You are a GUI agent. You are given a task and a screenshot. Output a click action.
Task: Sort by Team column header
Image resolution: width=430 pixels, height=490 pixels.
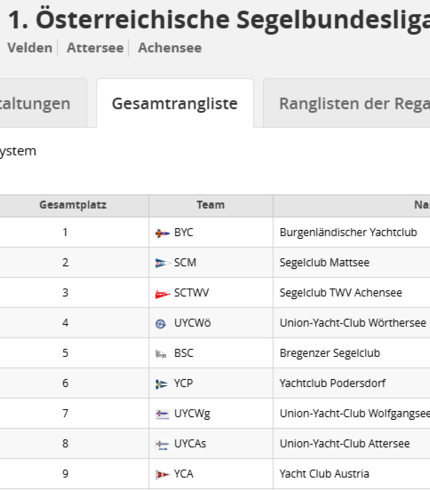point(211,205)
